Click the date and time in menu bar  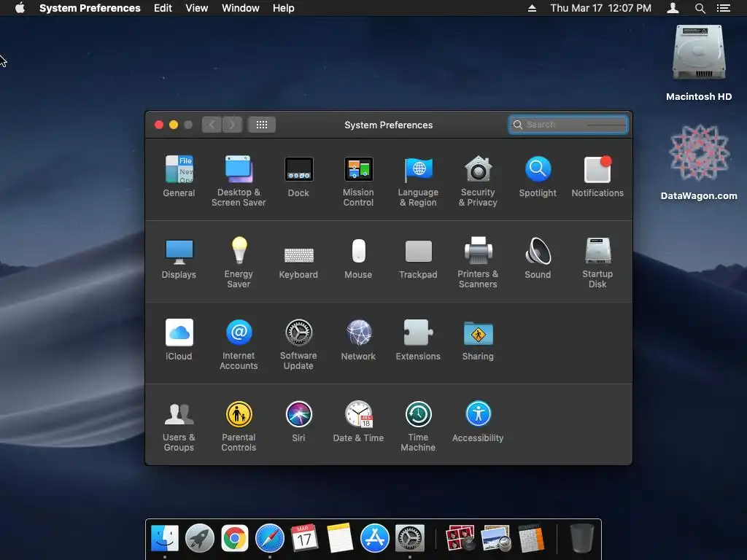tap(600, 8)
